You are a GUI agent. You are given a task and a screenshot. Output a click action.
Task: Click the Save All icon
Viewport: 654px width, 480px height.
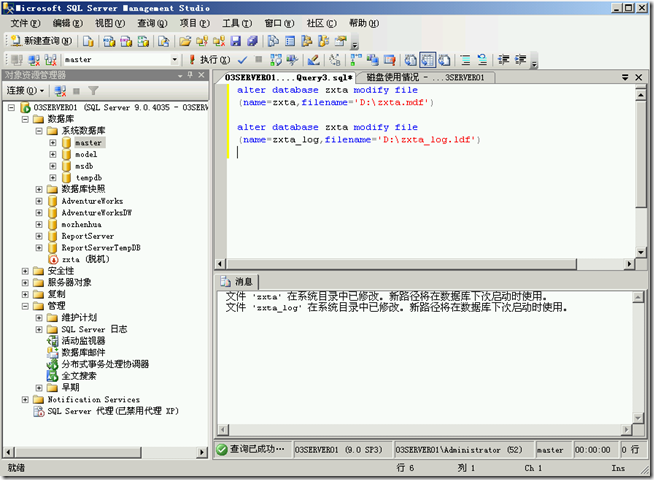coord(252,41)
